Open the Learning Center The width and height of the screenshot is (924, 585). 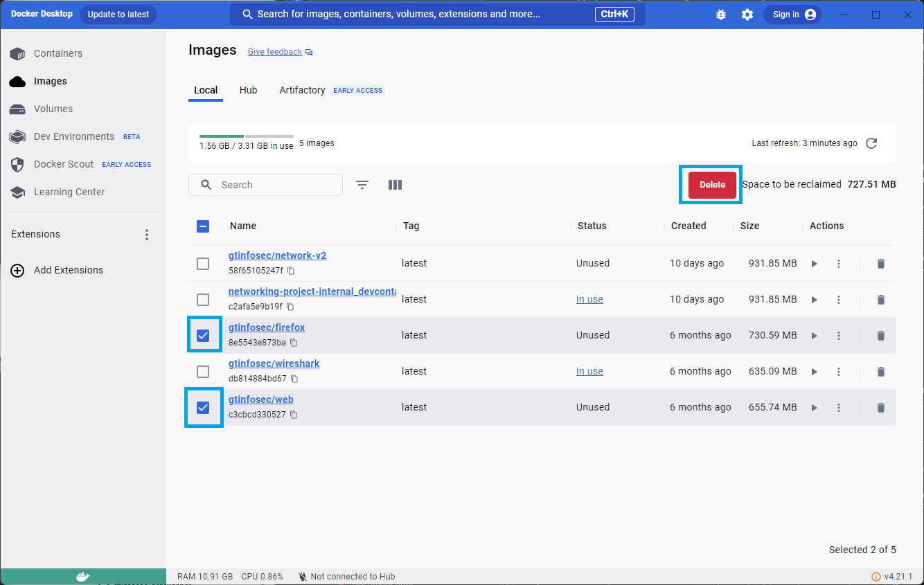69,192
